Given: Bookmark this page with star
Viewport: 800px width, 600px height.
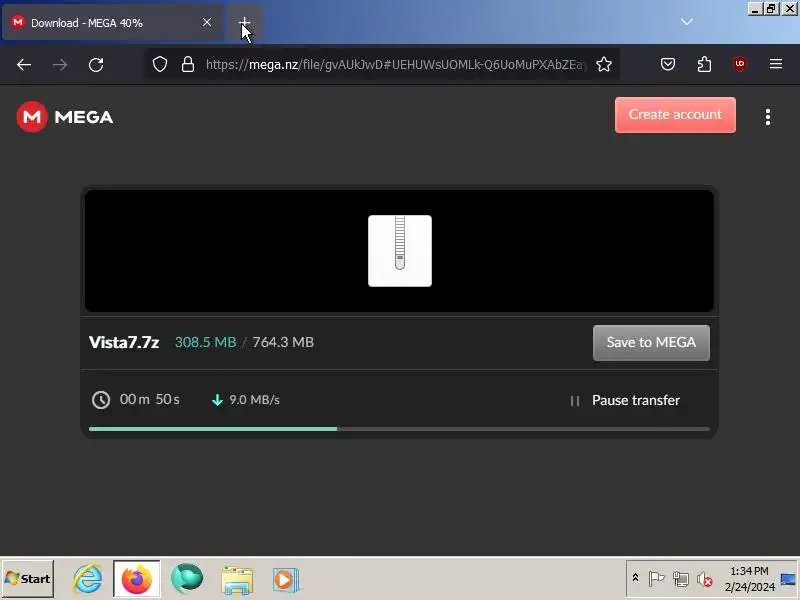Looking at the screenshot, I should 604,64.
